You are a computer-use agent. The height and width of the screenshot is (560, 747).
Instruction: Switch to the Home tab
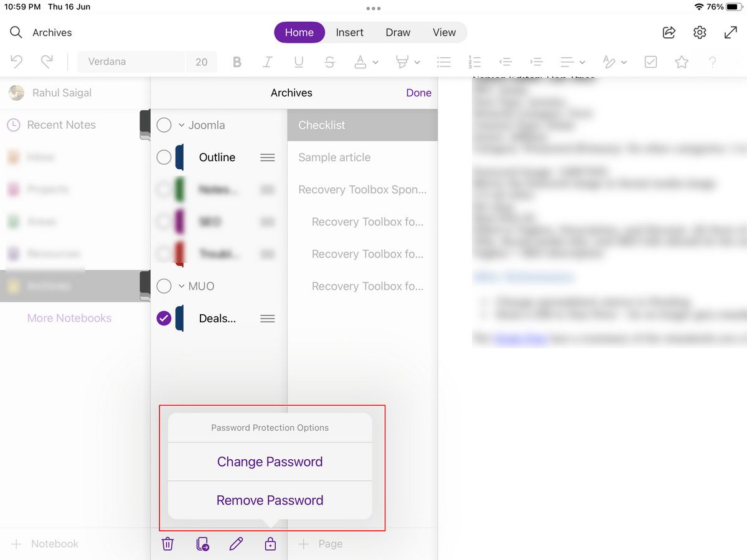click(299, 32)
